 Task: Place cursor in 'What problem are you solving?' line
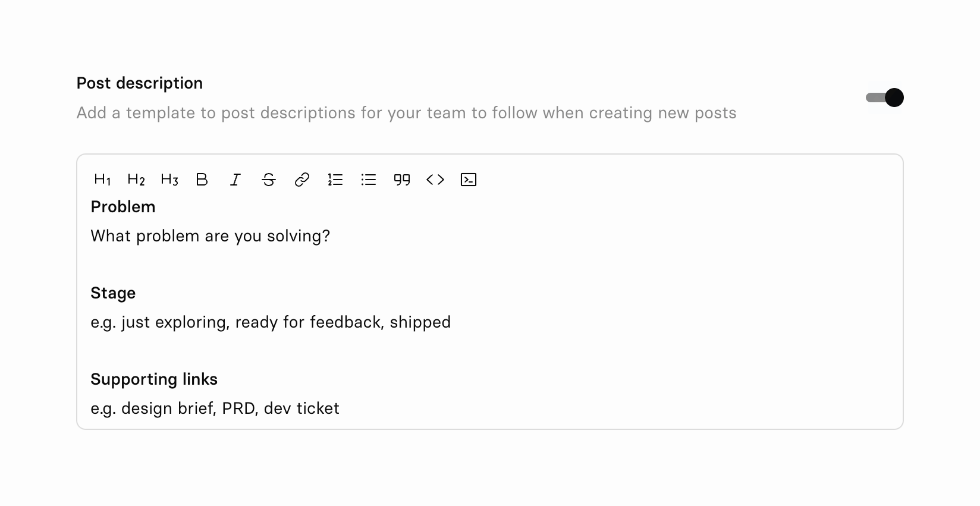tap(210, 236)
